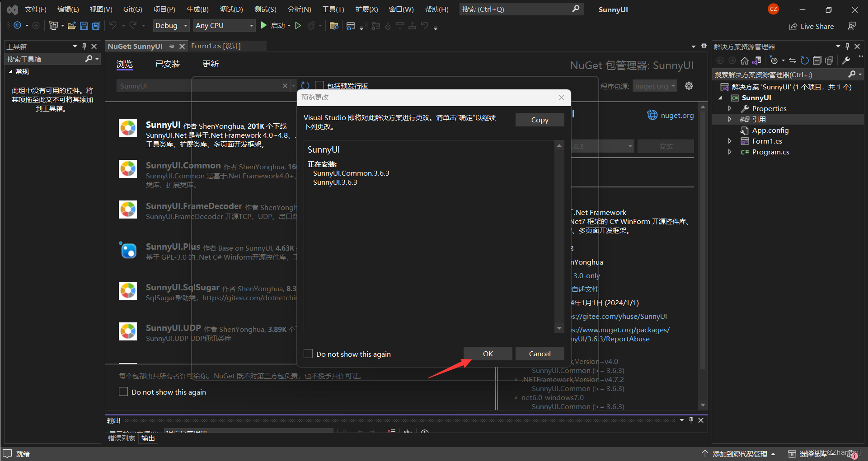
Task: Click the home icon in Solution Explorer toolbar
Action: click(745, 61)
